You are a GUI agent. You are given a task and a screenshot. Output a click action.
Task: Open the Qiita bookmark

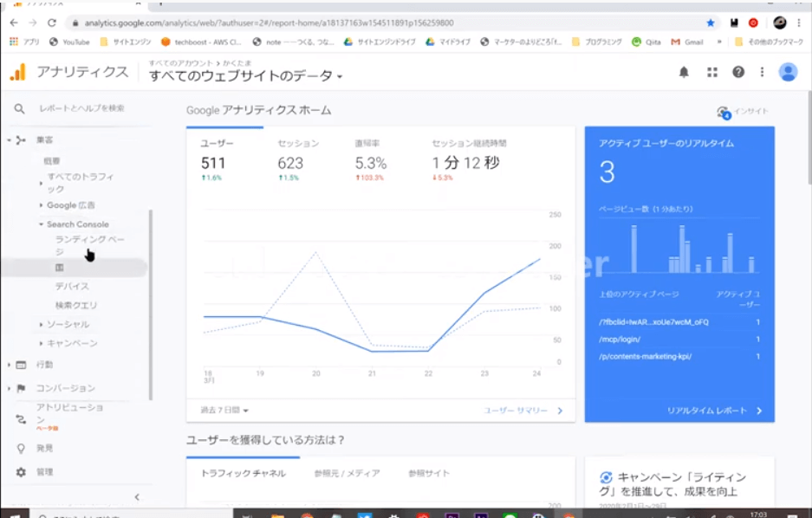coord(646,42)
